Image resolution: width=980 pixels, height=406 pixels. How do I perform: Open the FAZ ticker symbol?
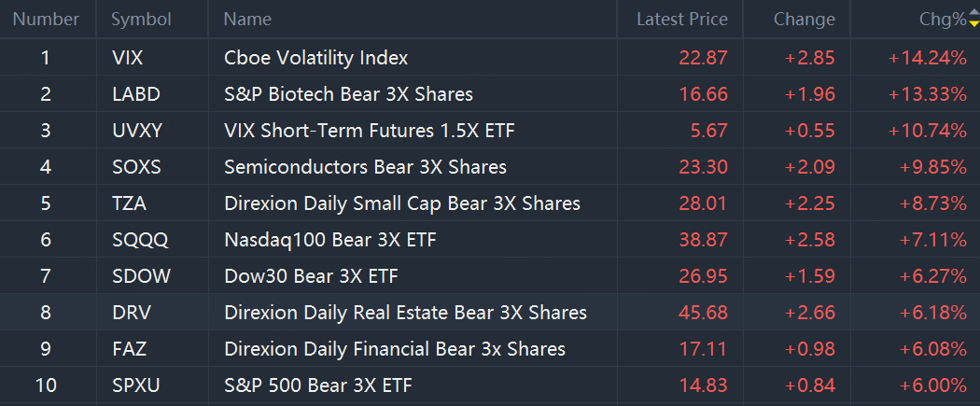[x=128, y=349]
